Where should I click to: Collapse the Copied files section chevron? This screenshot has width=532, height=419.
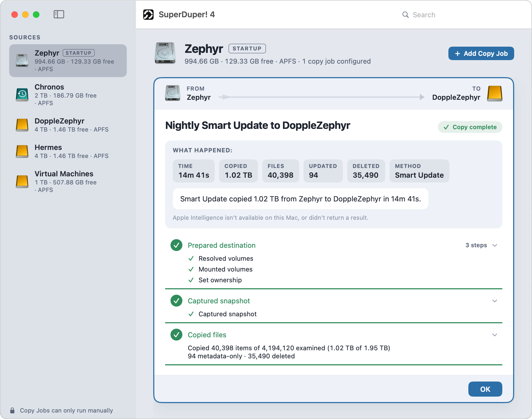[x=495, y=335]
